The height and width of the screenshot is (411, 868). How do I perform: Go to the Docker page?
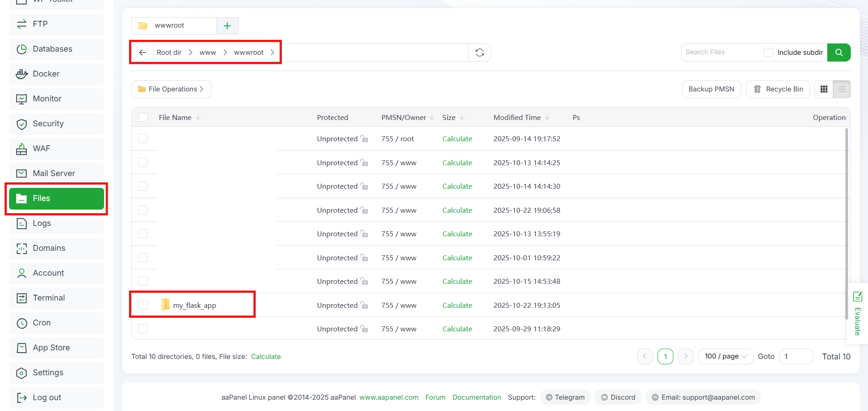coord(57,74)
